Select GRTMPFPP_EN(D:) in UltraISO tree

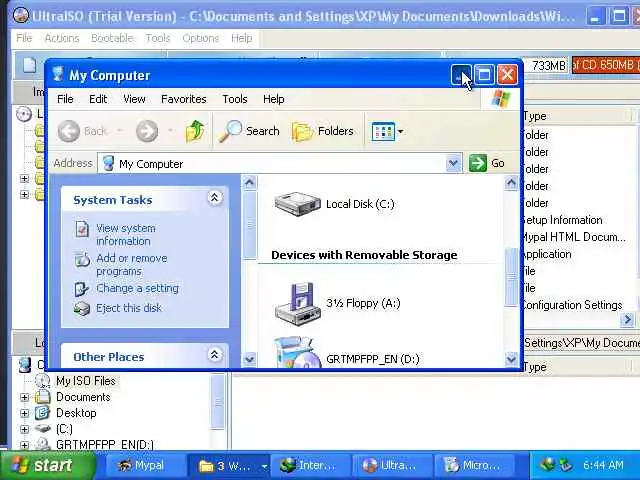pyautogui.click(x=104, y=444)
